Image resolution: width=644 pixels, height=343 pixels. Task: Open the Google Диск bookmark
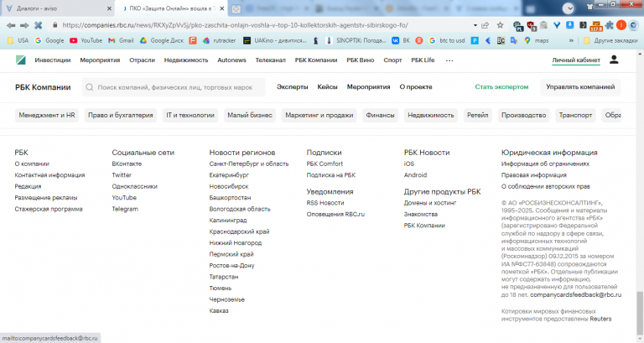click(162, 40)
